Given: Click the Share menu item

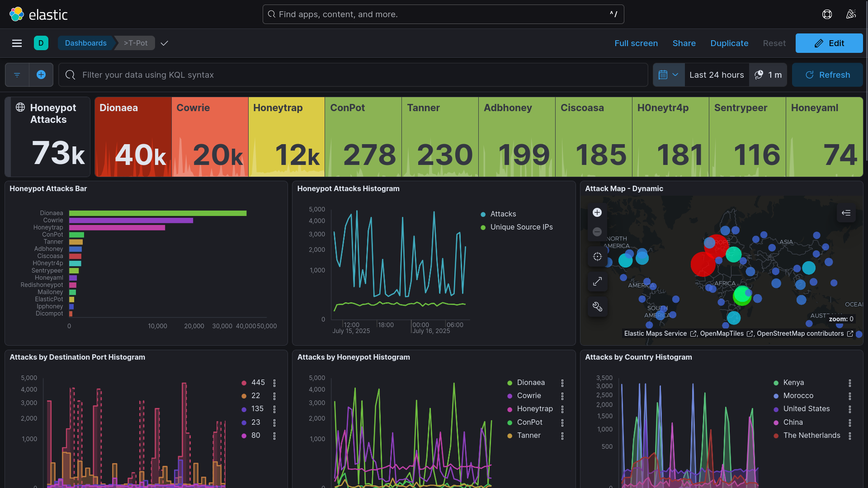Looking at the screenshot, I should pyautogui.click(x=684, y=43).
